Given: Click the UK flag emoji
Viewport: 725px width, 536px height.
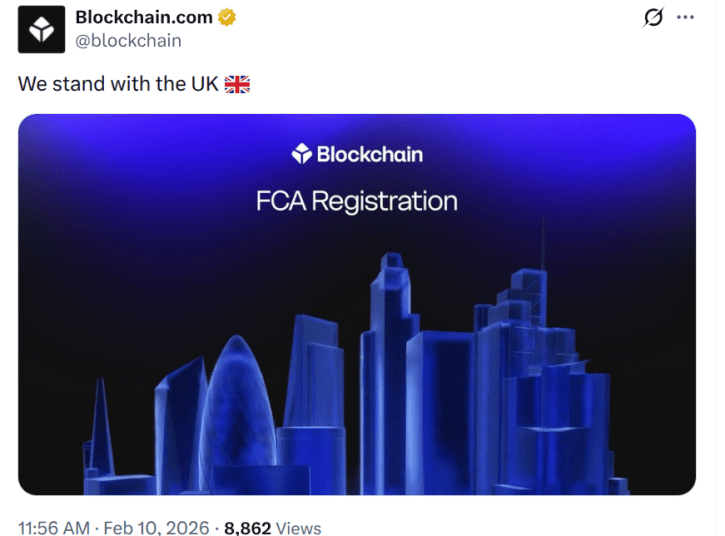Looking at the screenshot, I should click(x=237, y=84).
